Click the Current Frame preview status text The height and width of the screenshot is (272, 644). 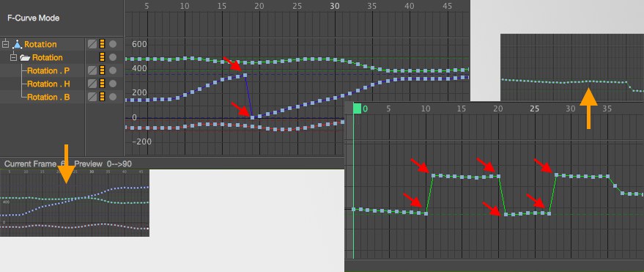coord(68,163)
